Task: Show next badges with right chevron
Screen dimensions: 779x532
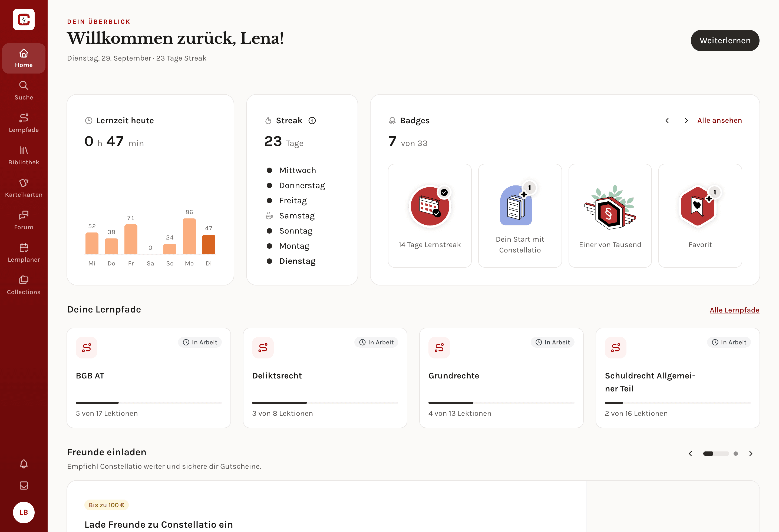Action: (686, 121)
